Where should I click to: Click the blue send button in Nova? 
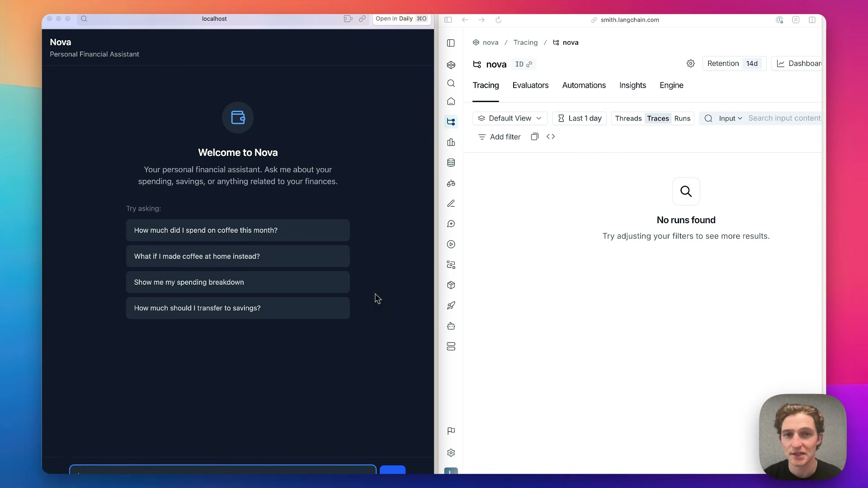tap(392, 470)
